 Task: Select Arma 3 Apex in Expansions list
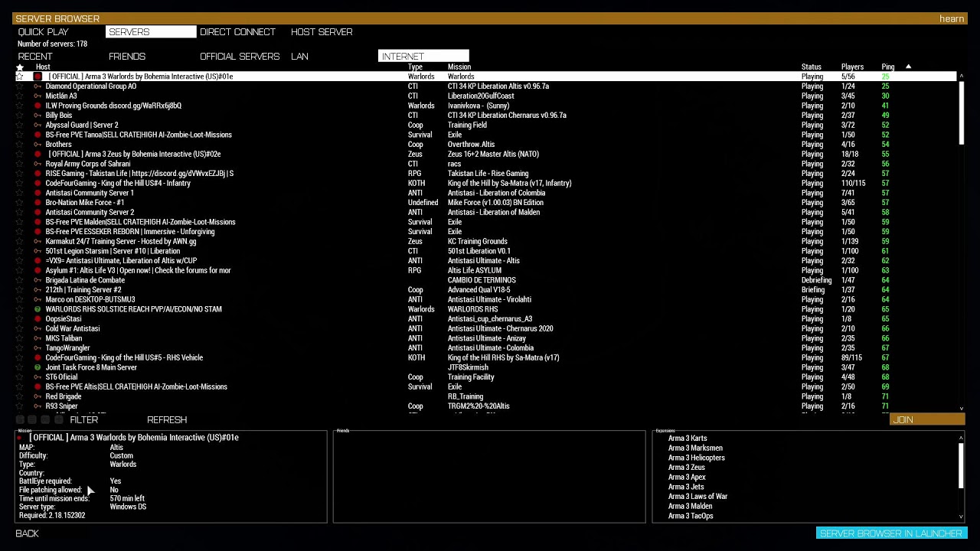click(x=687, y=478)
